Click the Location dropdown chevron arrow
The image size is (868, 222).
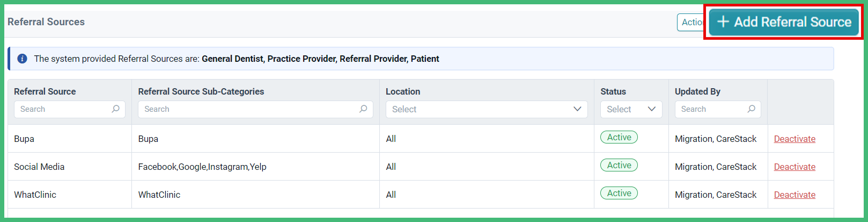[577, 109]
